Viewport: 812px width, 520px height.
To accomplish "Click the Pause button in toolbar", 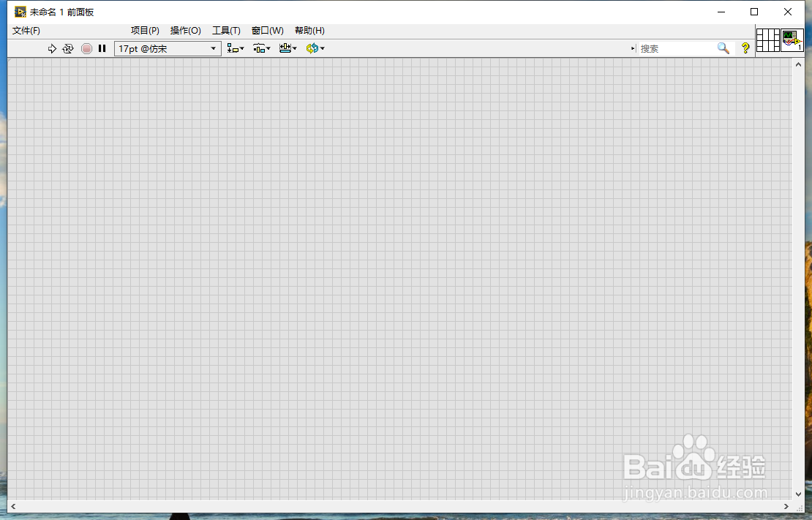I will [102, 48].
